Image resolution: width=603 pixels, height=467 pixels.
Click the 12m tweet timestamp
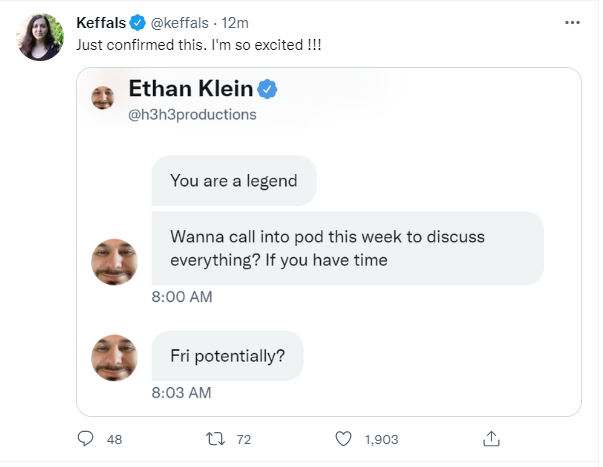(235, 23)
